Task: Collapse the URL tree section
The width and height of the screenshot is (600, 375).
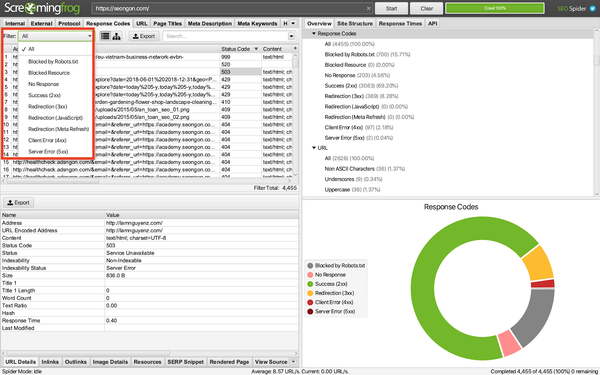Action: coord(314,148)
